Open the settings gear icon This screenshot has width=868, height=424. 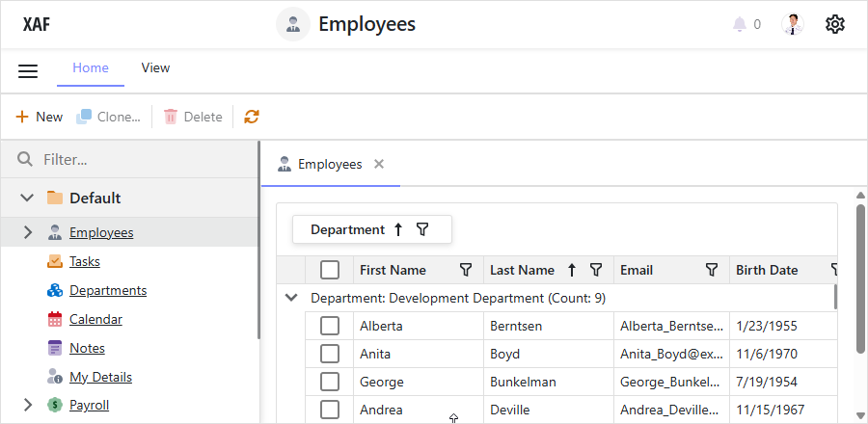click(835, 24)
